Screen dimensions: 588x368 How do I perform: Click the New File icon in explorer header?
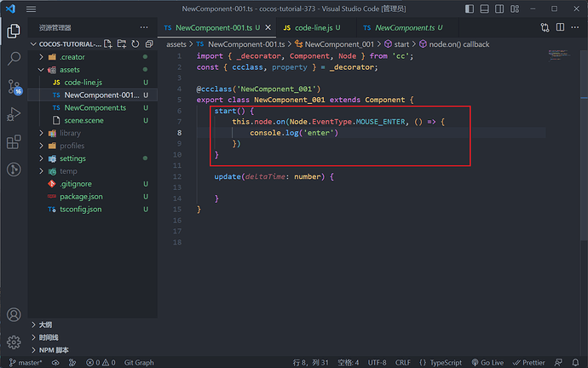108,44
